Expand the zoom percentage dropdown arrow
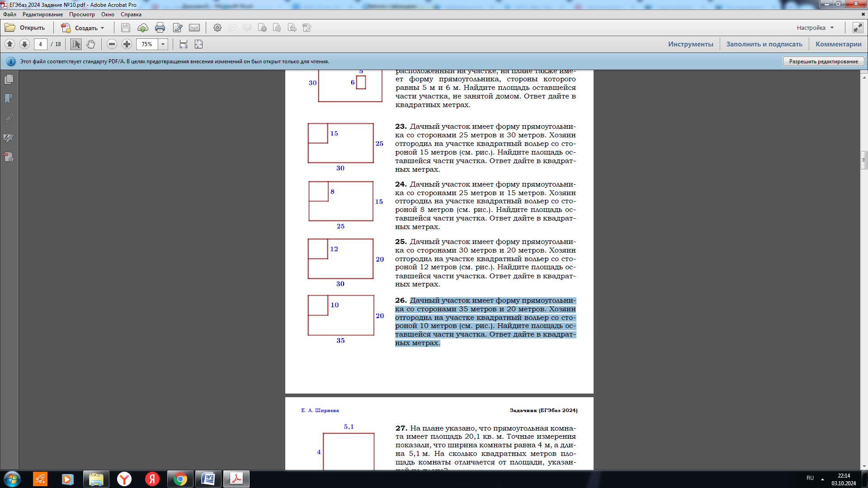 163,44
